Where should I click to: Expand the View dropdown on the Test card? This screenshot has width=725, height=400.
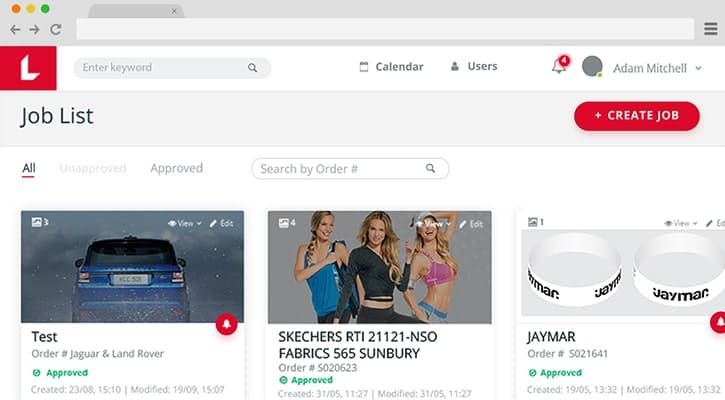coord(184,223)
